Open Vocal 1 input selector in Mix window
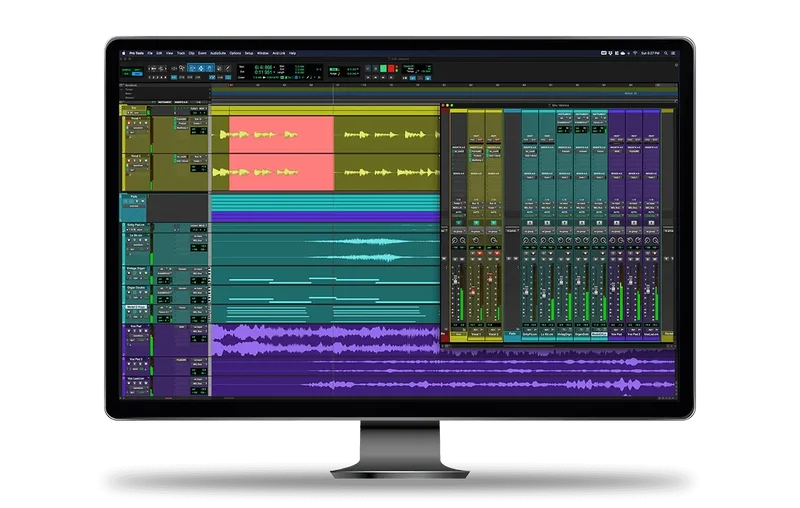 point(476,203)
